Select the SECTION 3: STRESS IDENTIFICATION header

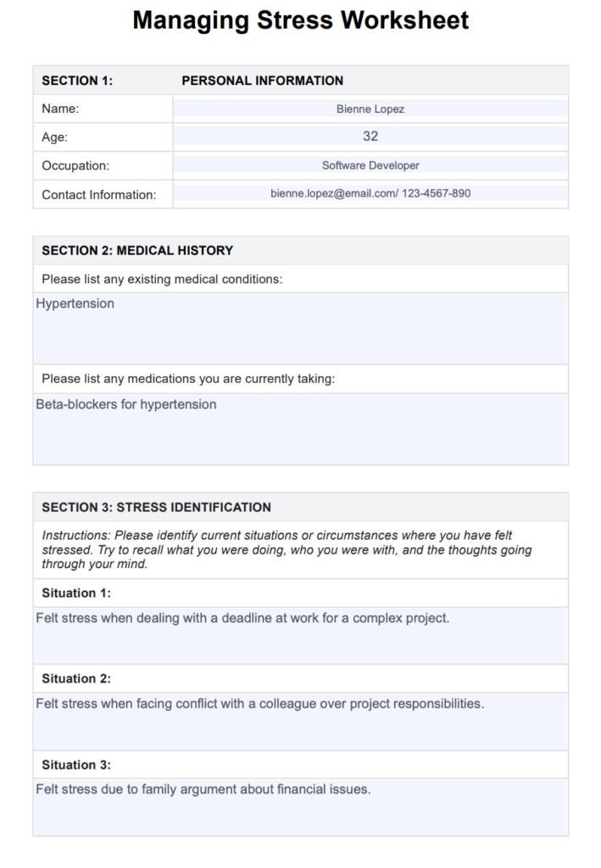tap(157, 507)
